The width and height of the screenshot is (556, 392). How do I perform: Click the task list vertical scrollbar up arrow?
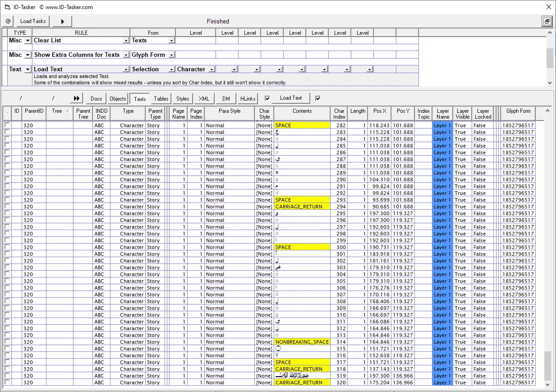pyautogui.click(x=549, y=32)
